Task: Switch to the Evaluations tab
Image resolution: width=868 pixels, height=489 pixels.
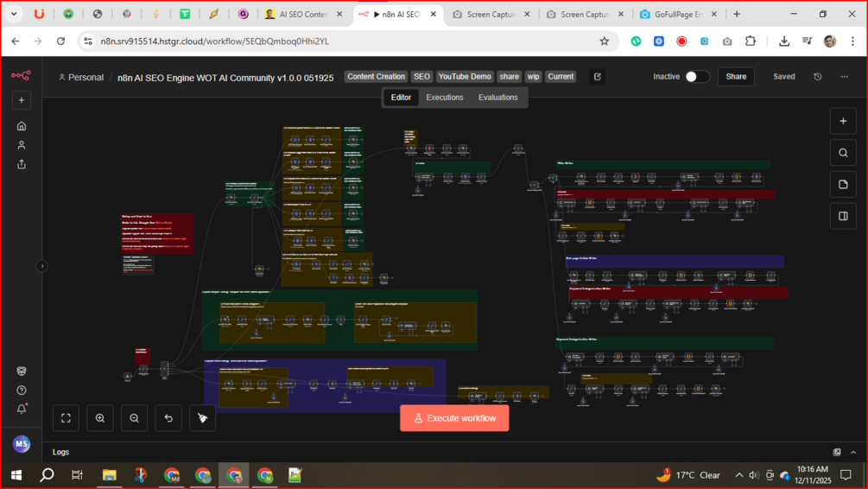Action: 497,98
